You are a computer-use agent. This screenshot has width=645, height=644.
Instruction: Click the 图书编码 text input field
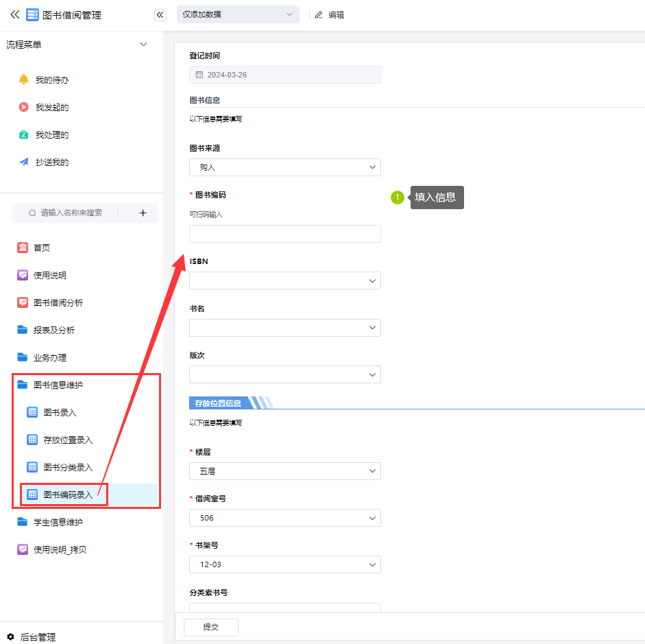[285, 234]
